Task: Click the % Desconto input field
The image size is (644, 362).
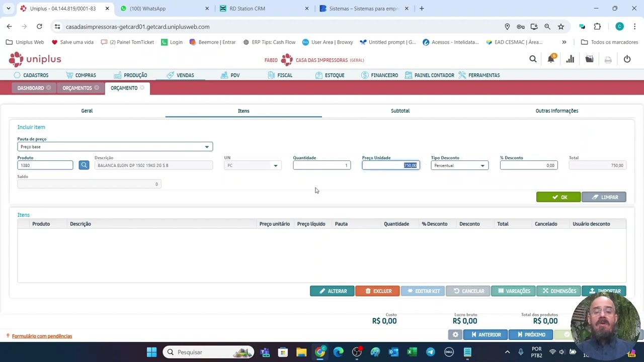Action: click(x=529, y=165)
